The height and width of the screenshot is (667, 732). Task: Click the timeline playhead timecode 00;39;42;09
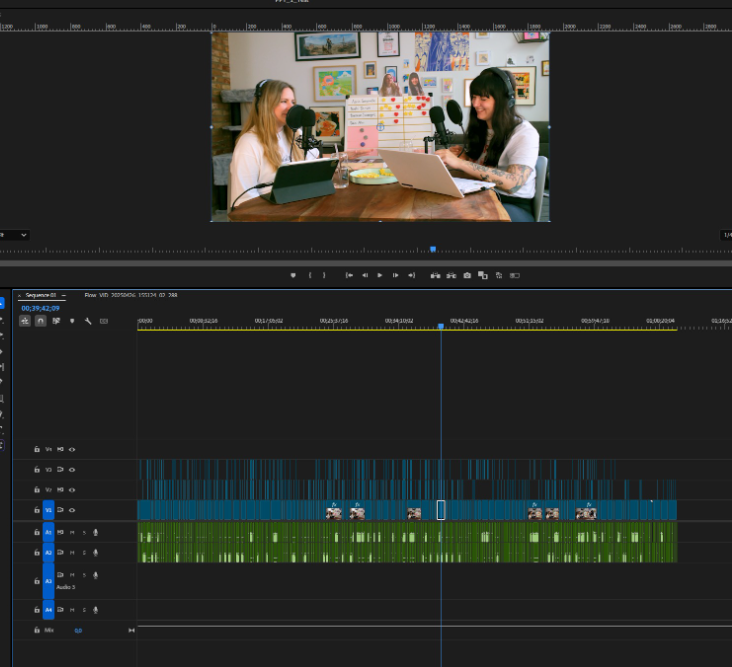[40, 308]
